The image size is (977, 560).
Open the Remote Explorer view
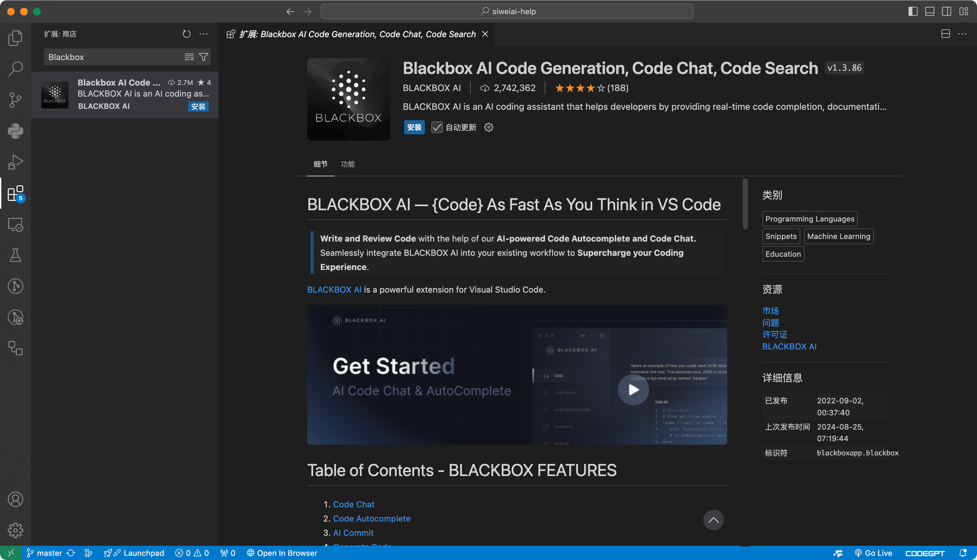(x=16, y=225)
